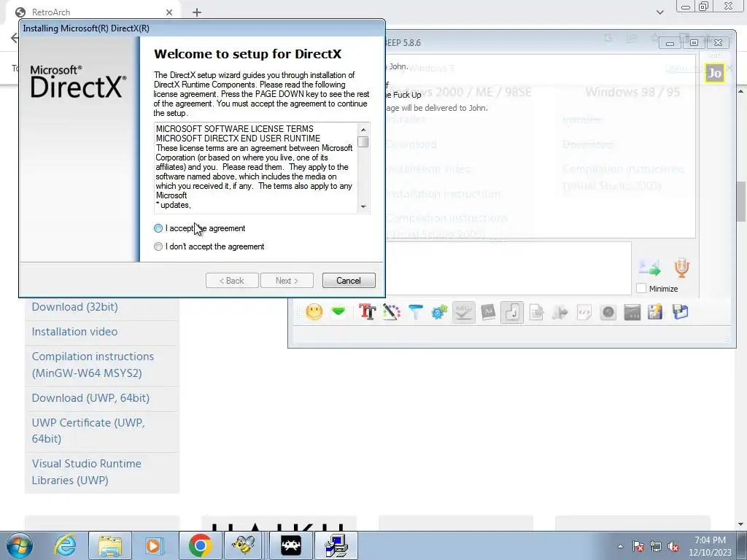Click the "Welcome to setup for DirectX" heading
The image size is (747, 560).
pos(248,54)
